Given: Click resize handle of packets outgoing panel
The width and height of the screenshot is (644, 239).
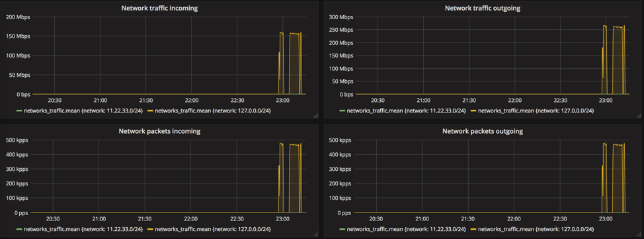Looking at the screenshot, I should click(639, 234).
